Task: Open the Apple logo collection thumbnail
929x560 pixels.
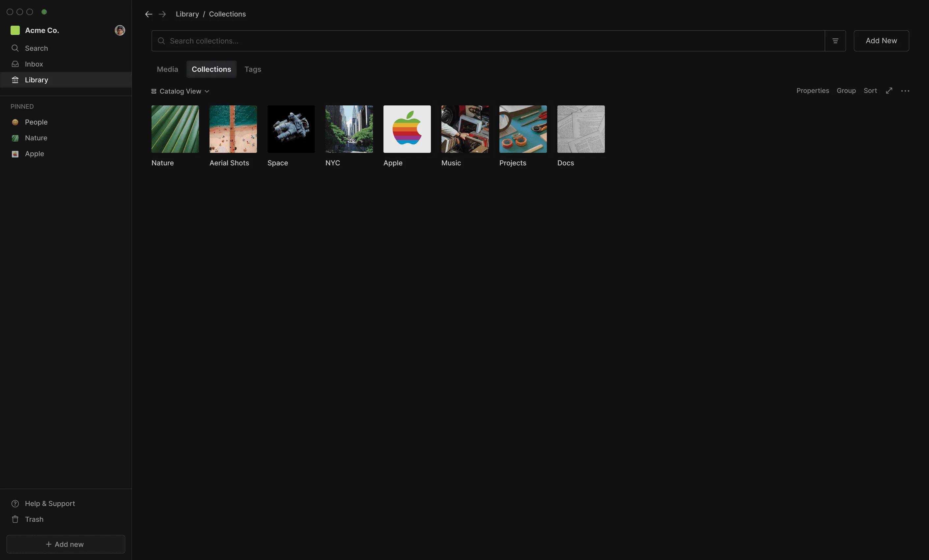Action: 407,129
